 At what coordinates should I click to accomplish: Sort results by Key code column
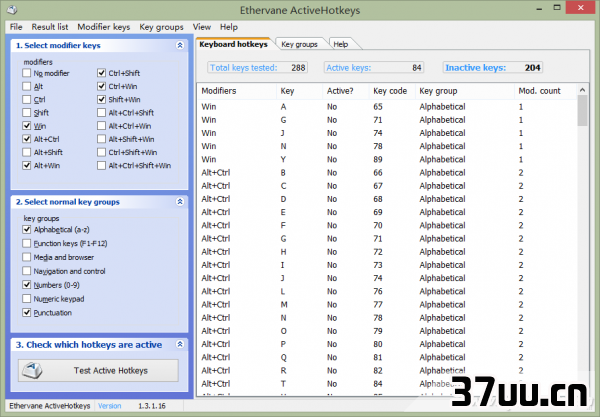[x=392, y=91]
